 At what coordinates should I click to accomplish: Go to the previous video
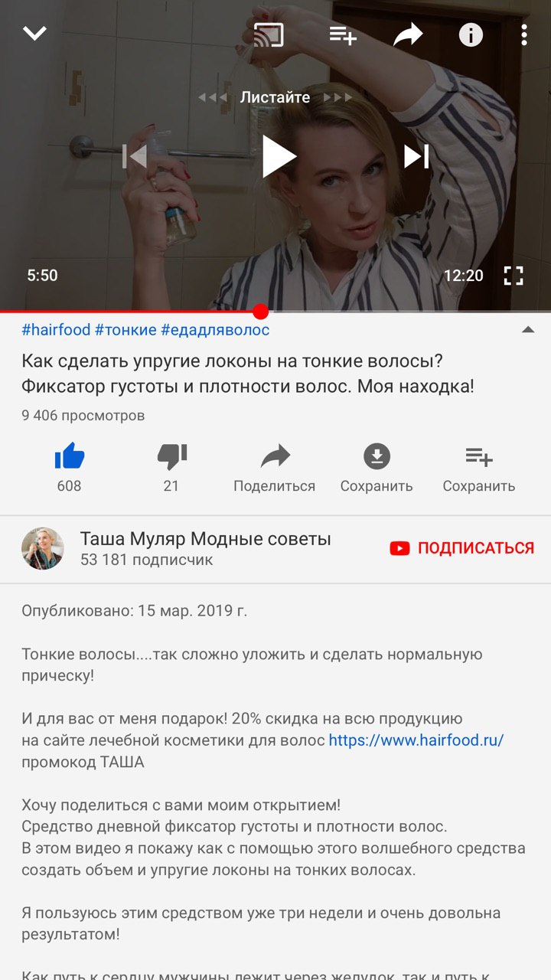(135, 156)
